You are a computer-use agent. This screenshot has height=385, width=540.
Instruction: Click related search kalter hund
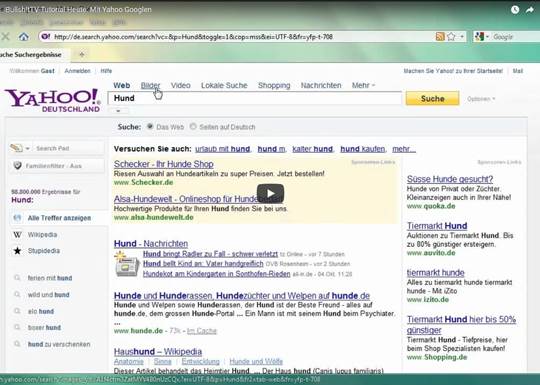(x=313, y=149)
